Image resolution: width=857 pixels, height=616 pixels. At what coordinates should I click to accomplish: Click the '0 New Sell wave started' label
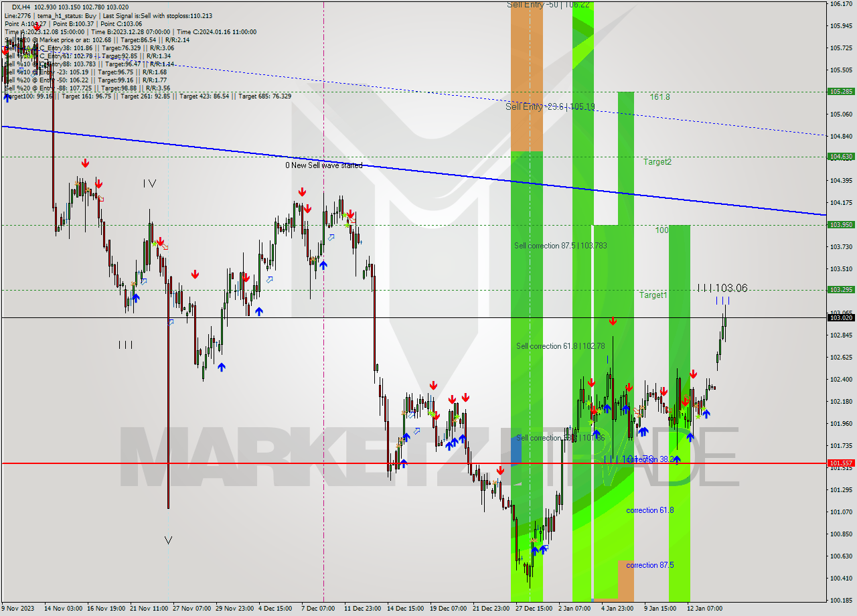pos(324,165)
